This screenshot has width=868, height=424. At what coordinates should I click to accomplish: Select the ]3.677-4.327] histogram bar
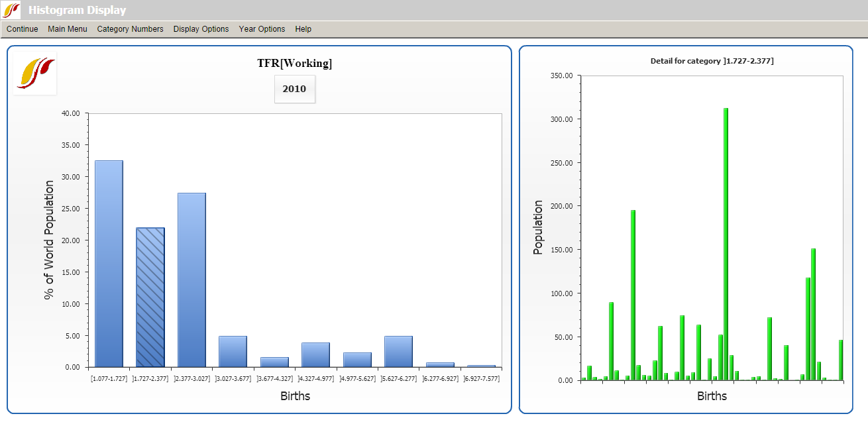pos(274,362)
